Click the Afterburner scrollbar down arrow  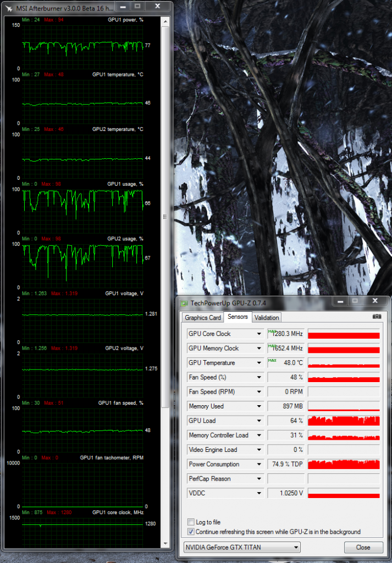pos(165,544)
